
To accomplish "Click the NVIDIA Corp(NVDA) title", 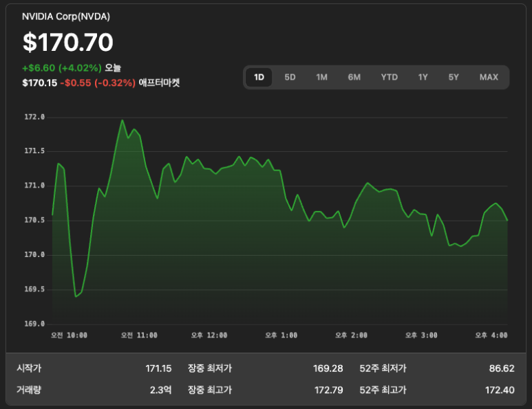I will [x=66, y=16].
